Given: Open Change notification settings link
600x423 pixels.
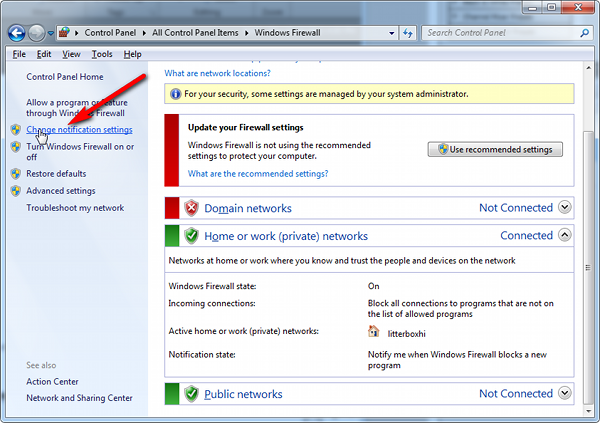Looking at the screenshot, I should pyautogui.click(x=79, y=130).
